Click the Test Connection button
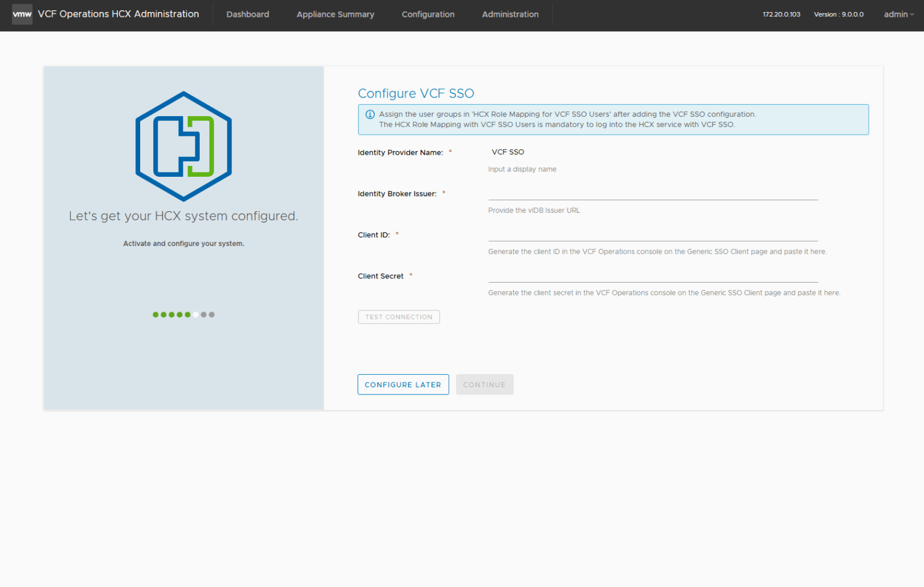Screen dimensions: 924x587 399,316
